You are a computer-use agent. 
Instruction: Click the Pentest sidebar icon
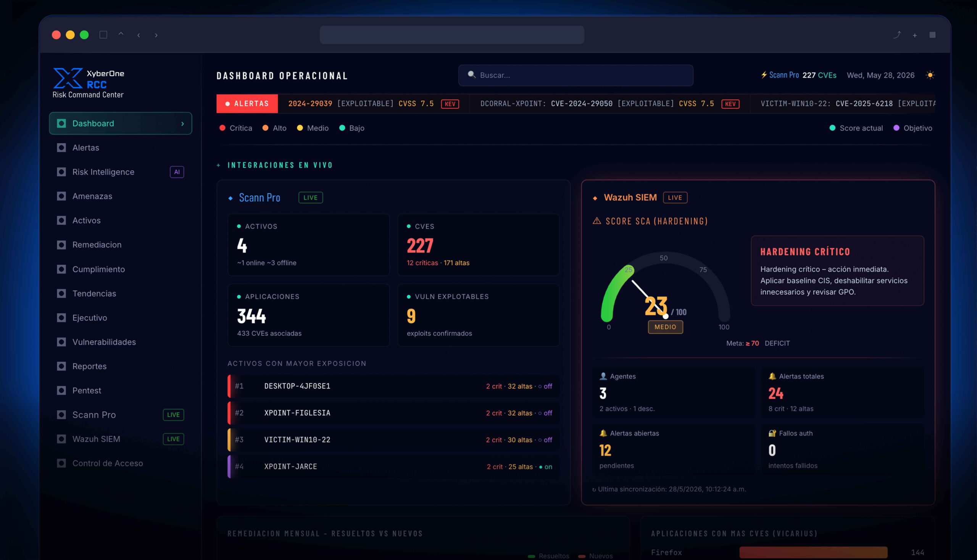pyautogui.click(x=61, y=390)
